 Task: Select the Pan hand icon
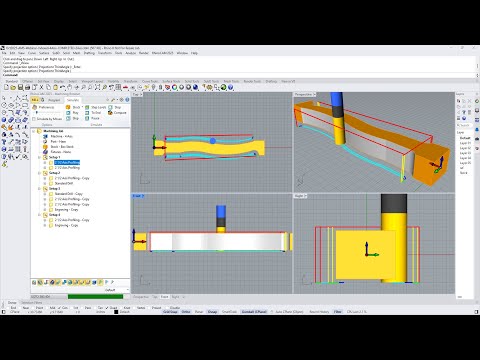click(69, 87)
